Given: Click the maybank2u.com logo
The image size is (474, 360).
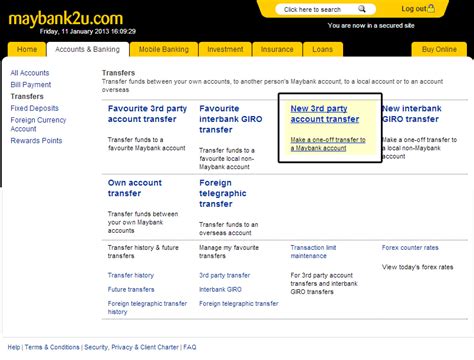Looking at the screenshot, I should coord(66,19).
